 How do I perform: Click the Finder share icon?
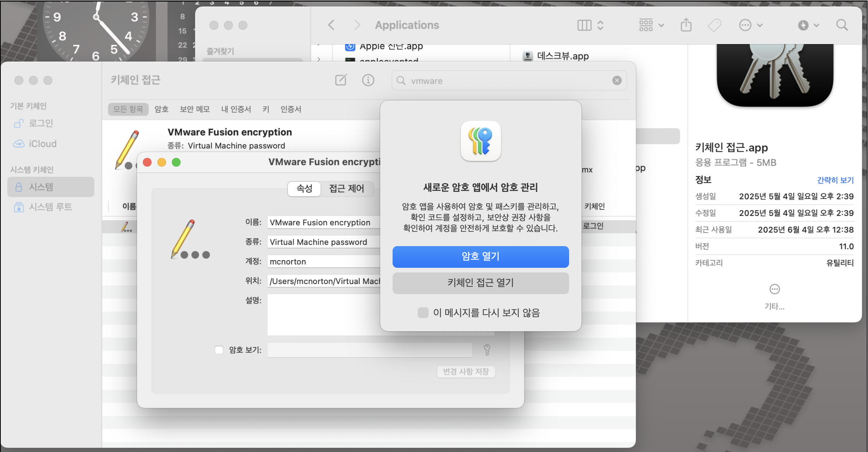686,25
